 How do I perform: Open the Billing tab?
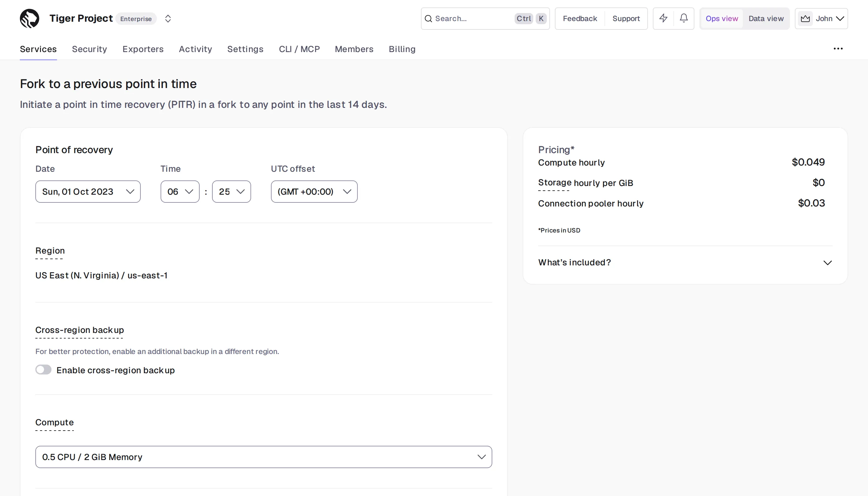[x=402, y=49]
